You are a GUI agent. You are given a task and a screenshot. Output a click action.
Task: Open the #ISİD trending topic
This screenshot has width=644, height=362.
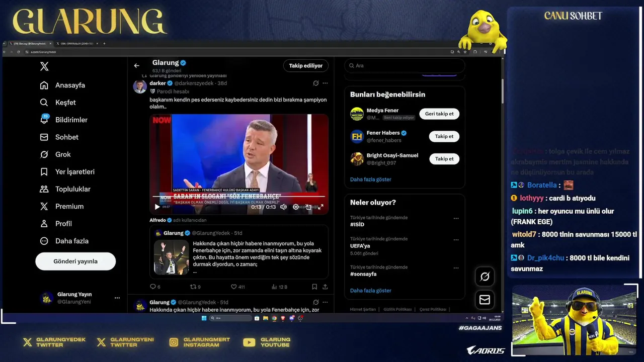(357, 225)
